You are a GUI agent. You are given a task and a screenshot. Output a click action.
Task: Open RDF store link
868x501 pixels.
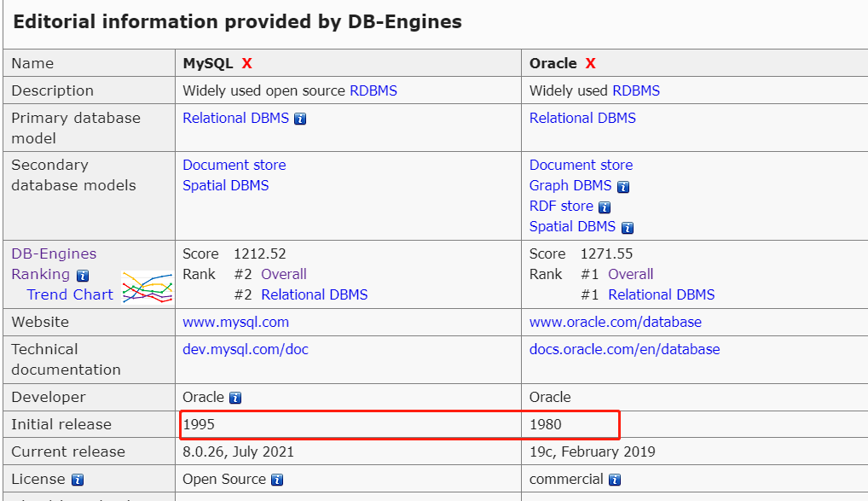(561, 207)
